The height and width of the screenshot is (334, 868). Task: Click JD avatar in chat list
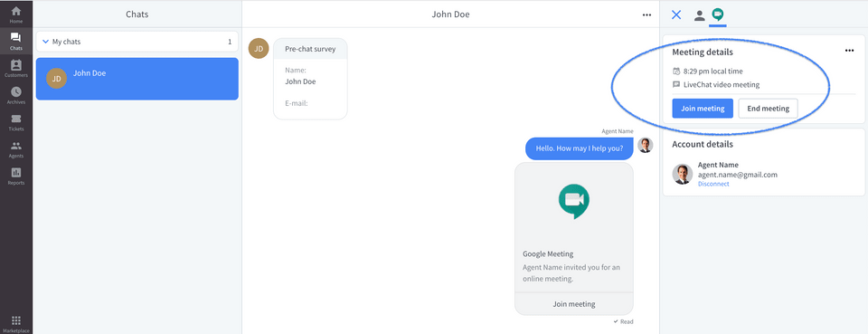pos(56,79)
